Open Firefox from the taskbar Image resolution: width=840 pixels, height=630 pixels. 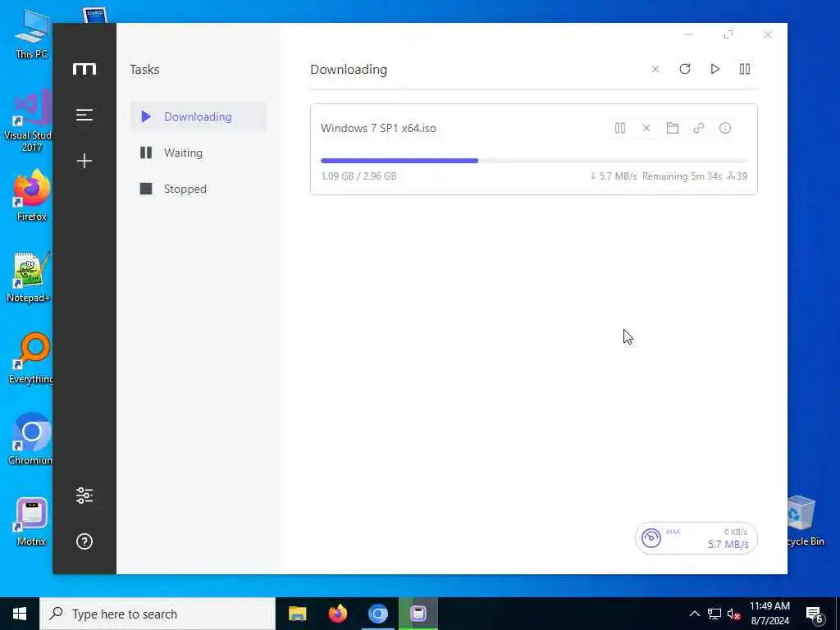click(337, 614)
